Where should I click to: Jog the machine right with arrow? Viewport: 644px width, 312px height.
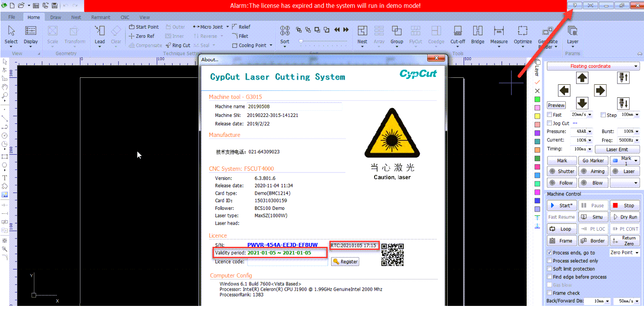click(600, 90)
